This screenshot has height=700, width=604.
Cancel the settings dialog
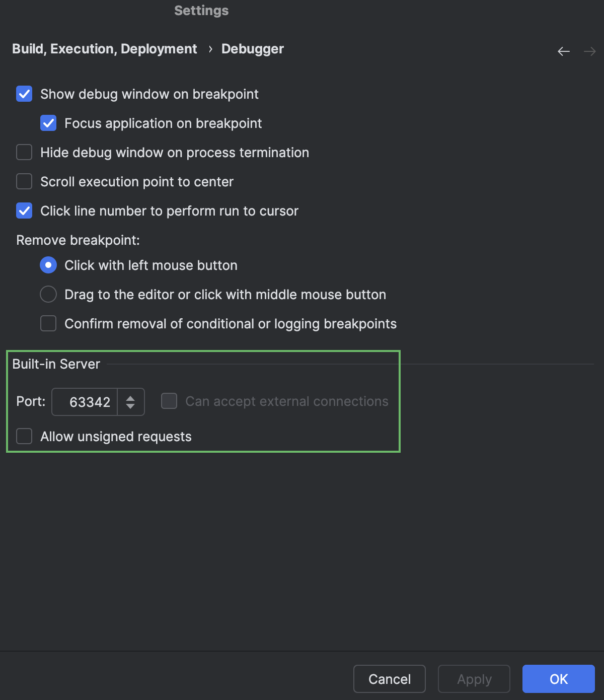click(x=389, y=679)
